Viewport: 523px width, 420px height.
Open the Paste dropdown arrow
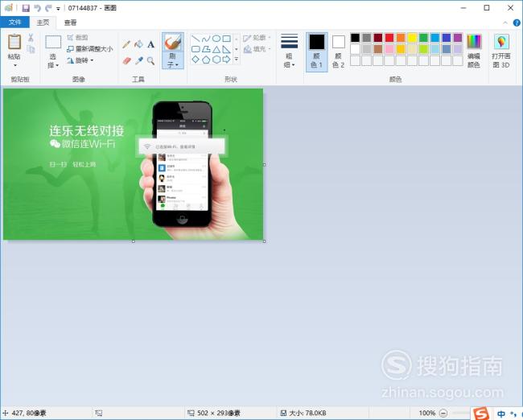[x=14, y=65]
